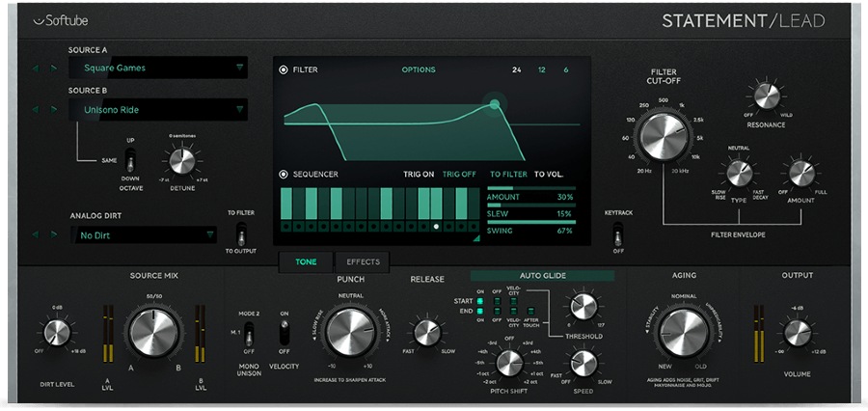Flip the Keytrack switch
Viewport: 868px width, 411px height.
618,233
